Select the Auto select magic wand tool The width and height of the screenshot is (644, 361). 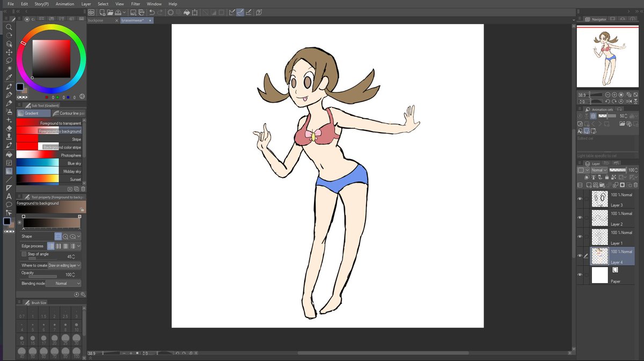pyautogui.click(x=9, y=69)
